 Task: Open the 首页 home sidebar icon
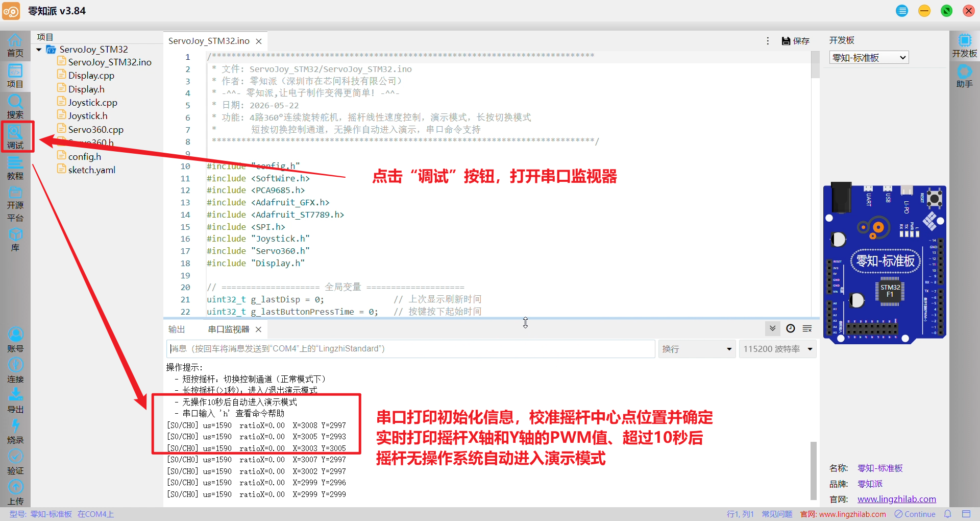[x=15, y=45]
